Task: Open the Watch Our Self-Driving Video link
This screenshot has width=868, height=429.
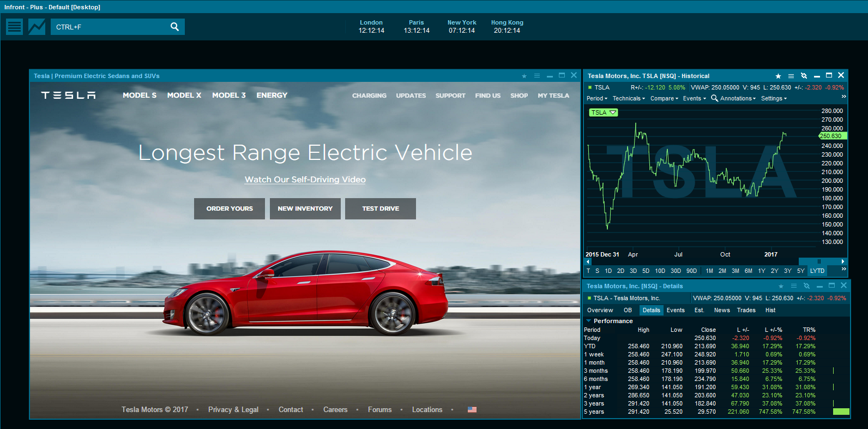Action: tap(305, 180)
